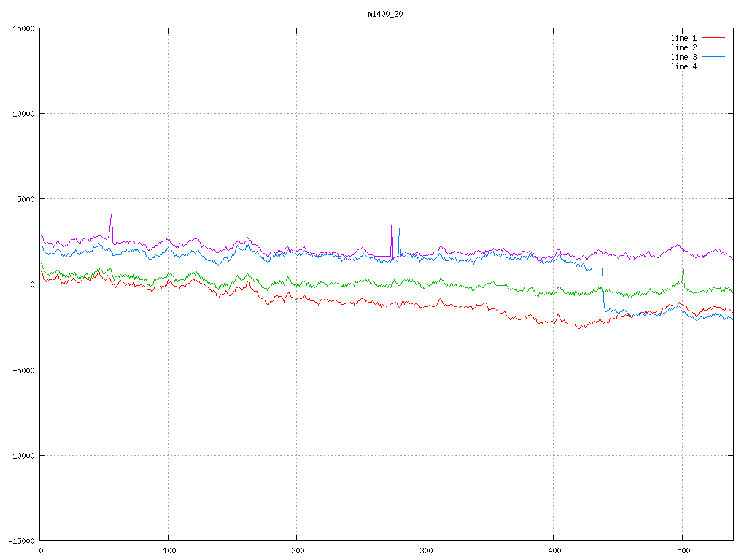Select the 500 x-axis tick label
The width and height of the screenshot is (747, 560).
682,551
